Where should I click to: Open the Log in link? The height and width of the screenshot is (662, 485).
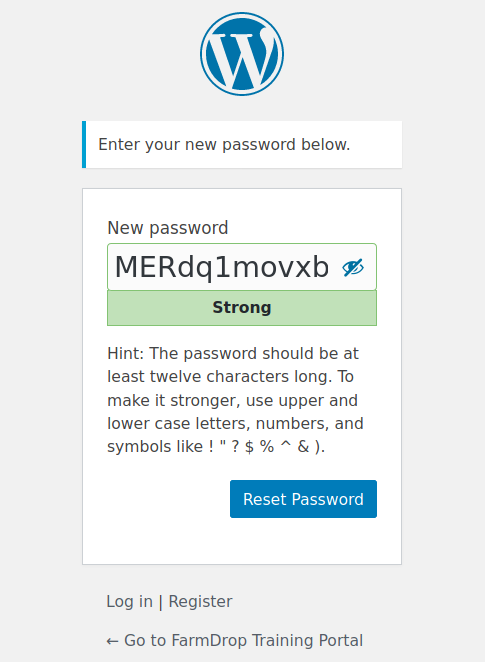(129, 601)
